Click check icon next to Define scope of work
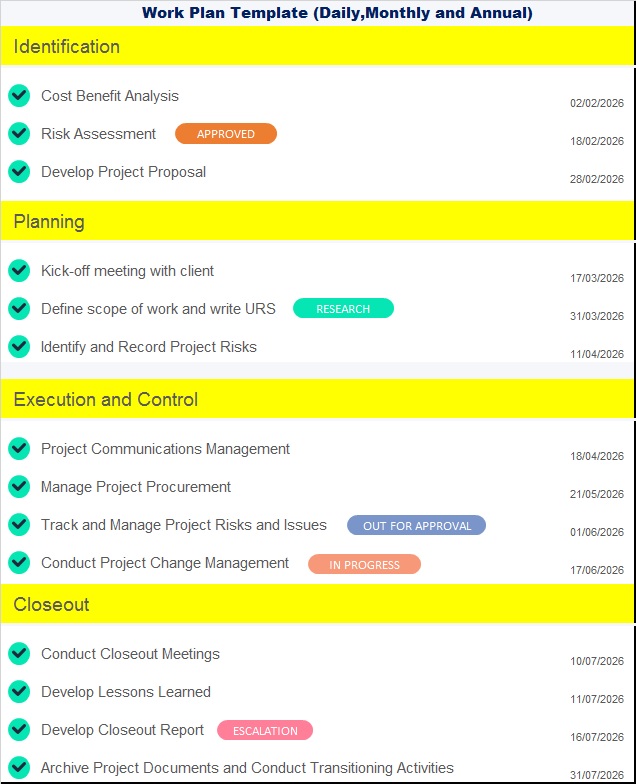Viewport: 636px width, 784px height. coord(19,309)
